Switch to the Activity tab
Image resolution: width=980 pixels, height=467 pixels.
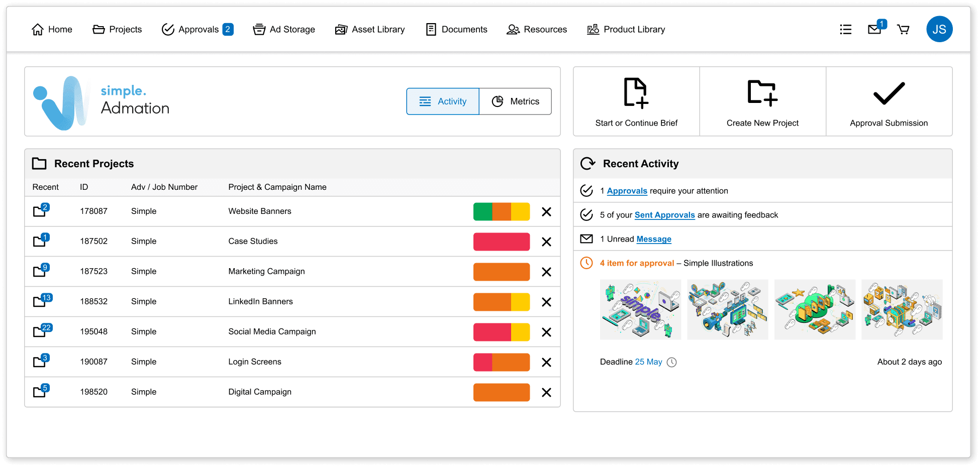tap(442, 101)
